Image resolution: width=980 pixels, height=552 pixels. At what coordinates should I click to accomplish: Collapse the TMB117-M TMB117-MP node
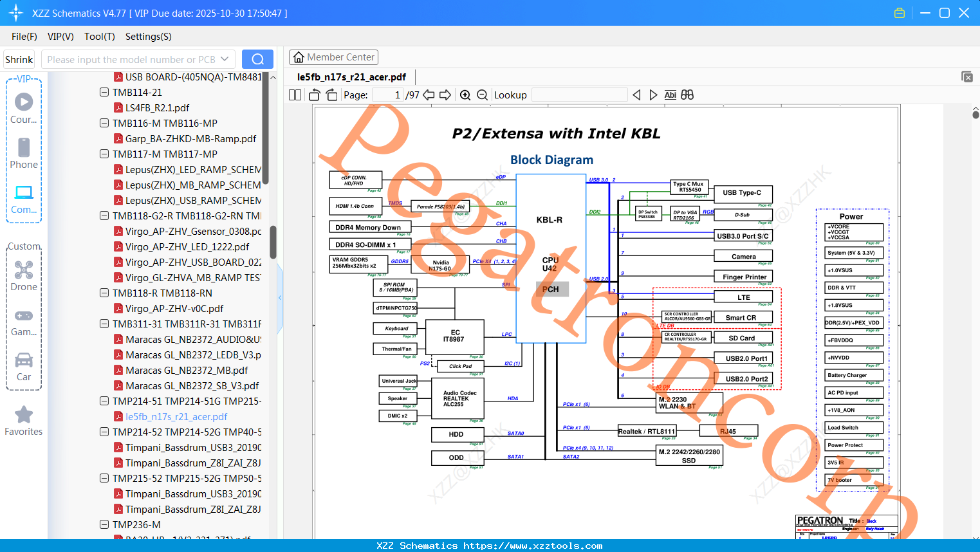(104, 154)
